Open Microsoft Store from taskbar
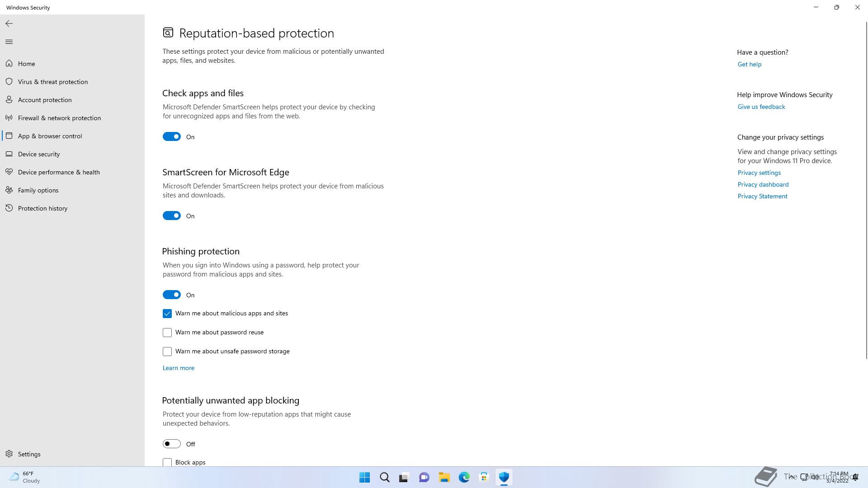The image size is (868, 488). click(x=484, y=477)
